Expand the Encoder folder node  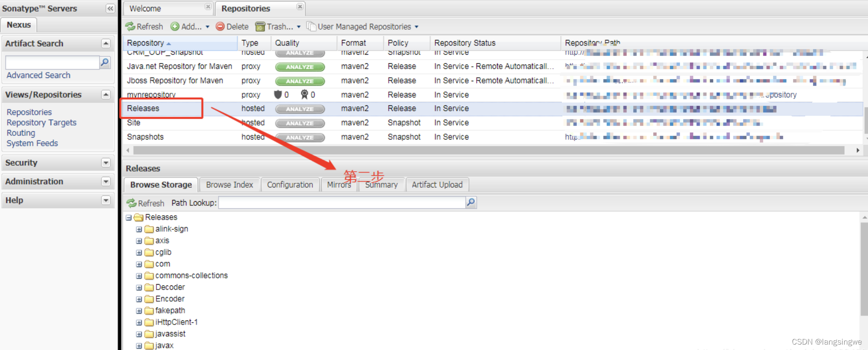(x=139, y=299)
